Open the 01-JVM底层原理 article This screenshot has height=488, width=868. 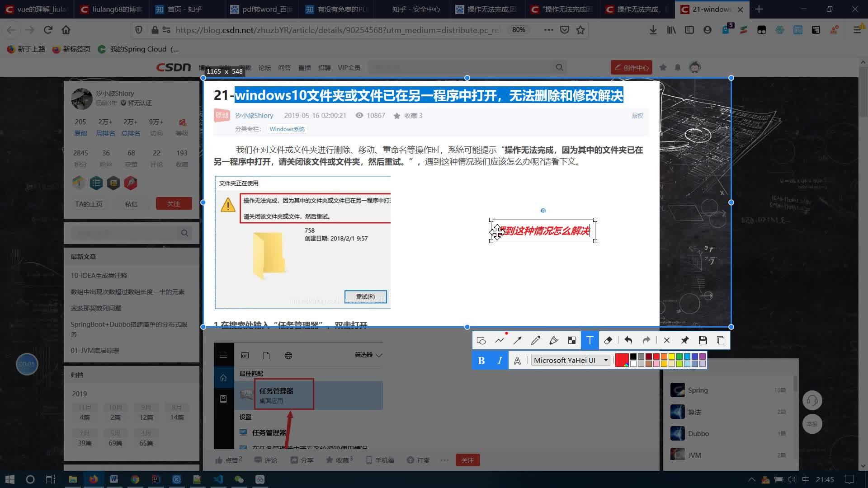[95, 350]
